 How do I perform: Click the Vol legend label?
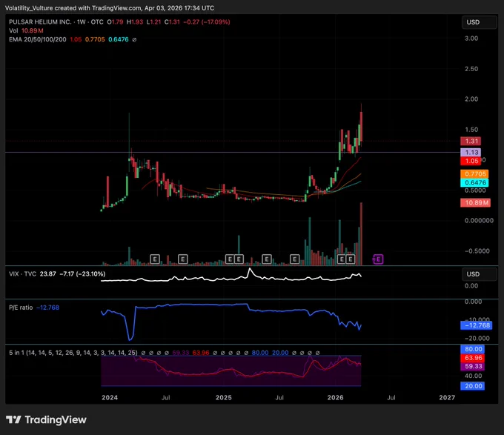pos(13,30)
